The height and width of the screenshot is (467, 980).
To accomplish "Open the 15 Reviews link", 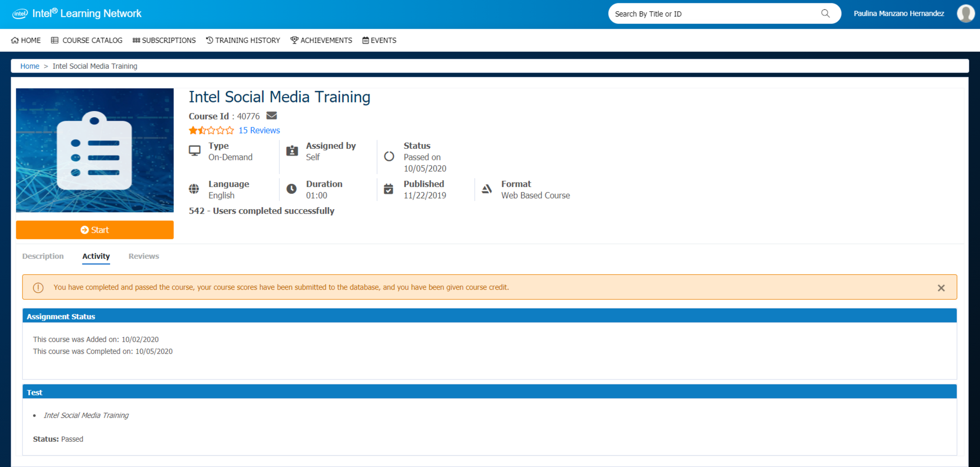I will click(x=259, y=130).
